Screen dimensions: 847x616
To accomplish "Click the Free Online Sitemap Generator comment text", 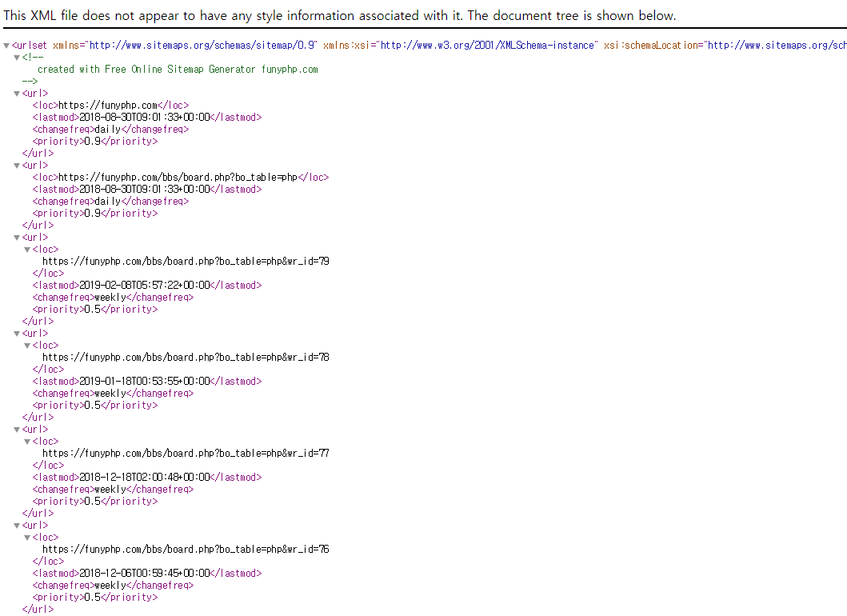I will [x=178, y=69].
